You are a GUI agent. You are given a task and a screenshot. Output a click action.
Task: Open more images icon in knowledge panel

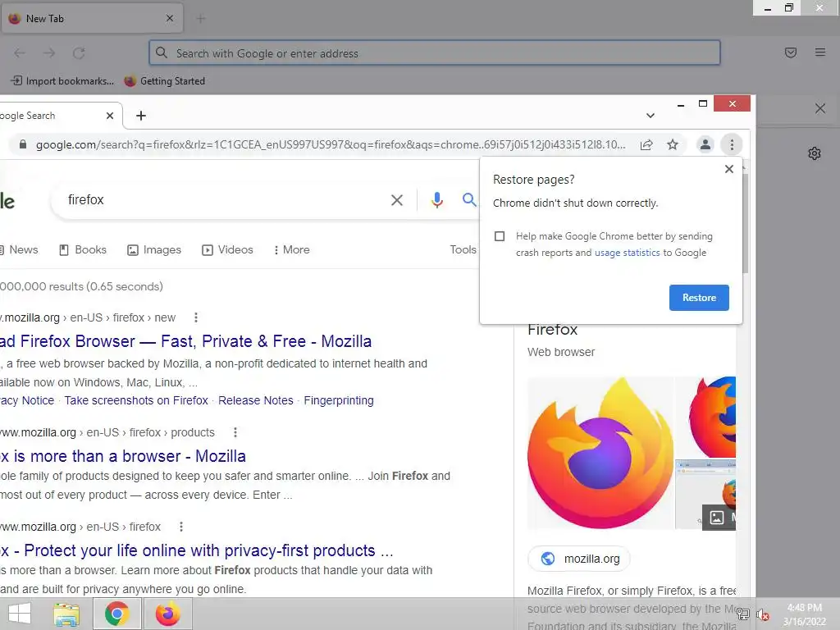(719, 517)
